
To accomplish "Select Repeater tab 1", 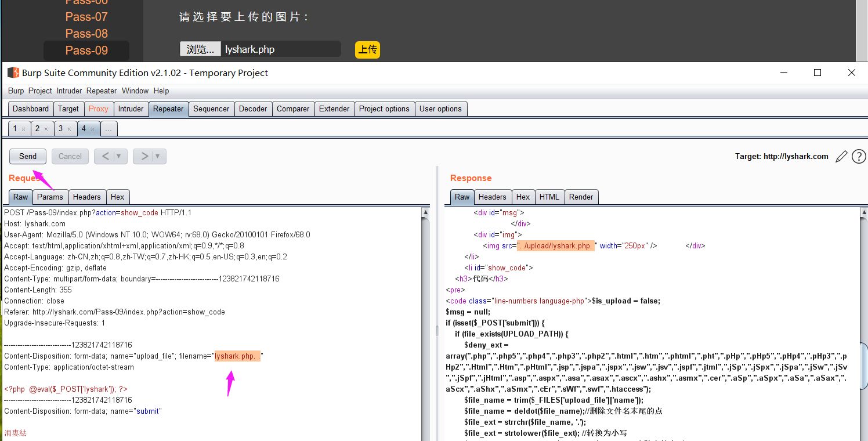I will pyautogui.click(x=15, y=129).
